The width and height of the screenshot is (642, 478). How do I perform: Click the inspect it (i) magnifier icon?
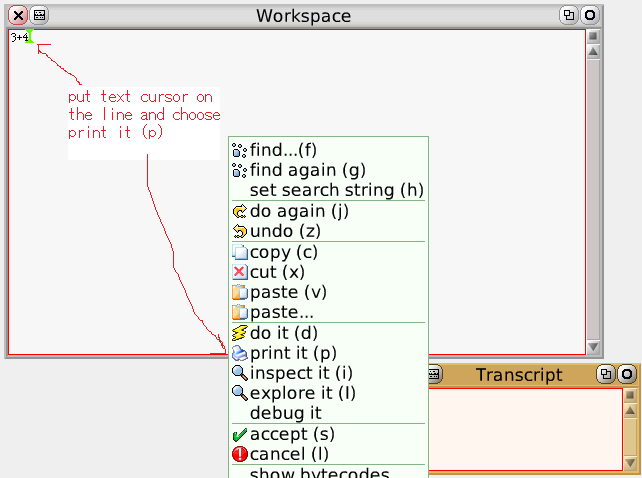point(239,373)
